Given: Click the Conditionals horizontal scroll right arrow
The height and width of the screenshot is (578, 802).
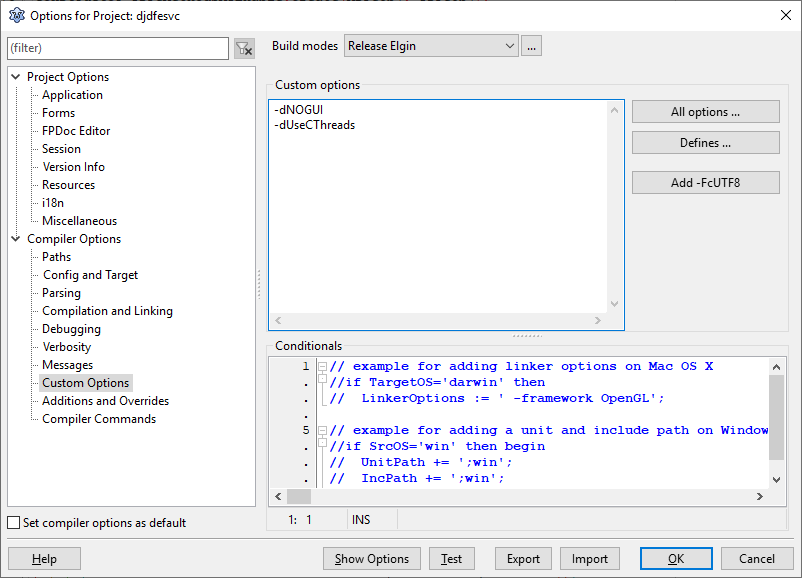Looking at the screenshot, I should click(760, 496).
